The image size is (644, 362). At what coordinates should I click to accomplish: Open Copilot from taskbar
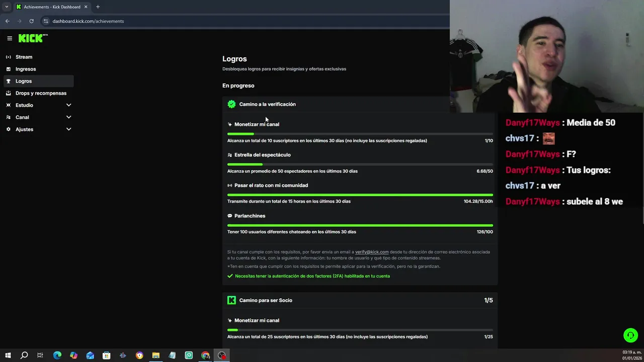(x=73, y=355)
